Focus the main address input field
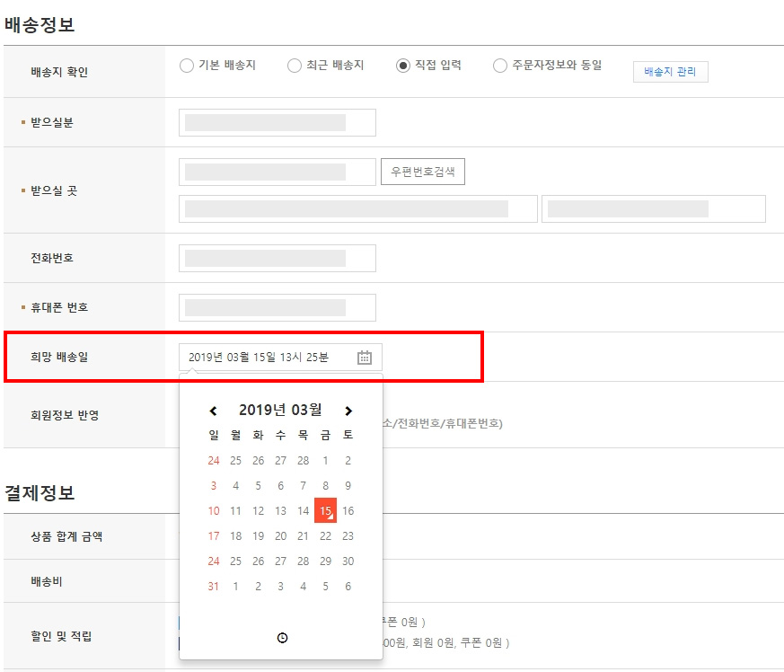 (358, 208)
